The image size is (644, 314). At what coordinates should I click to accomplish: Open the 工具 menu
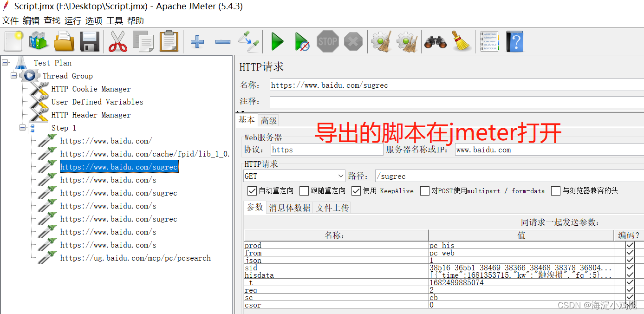pos(115,20)
